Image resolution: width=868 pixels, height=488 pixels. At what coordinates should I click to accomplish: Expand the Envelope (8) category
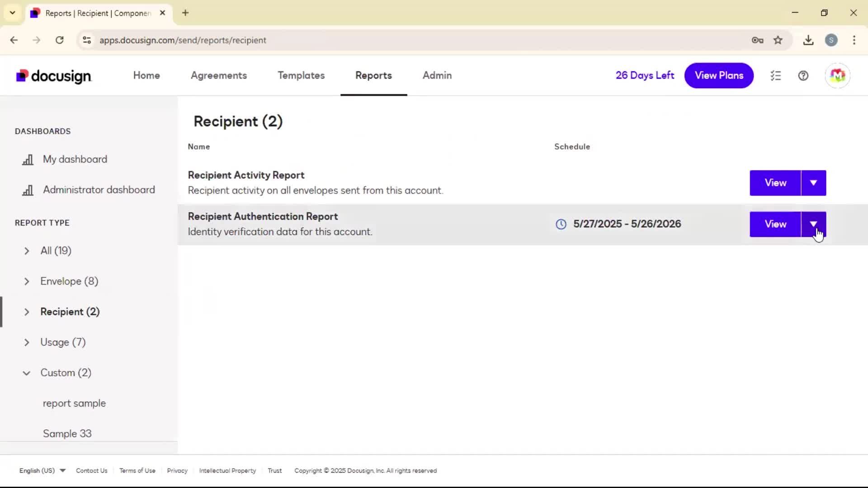pos(27,282)
